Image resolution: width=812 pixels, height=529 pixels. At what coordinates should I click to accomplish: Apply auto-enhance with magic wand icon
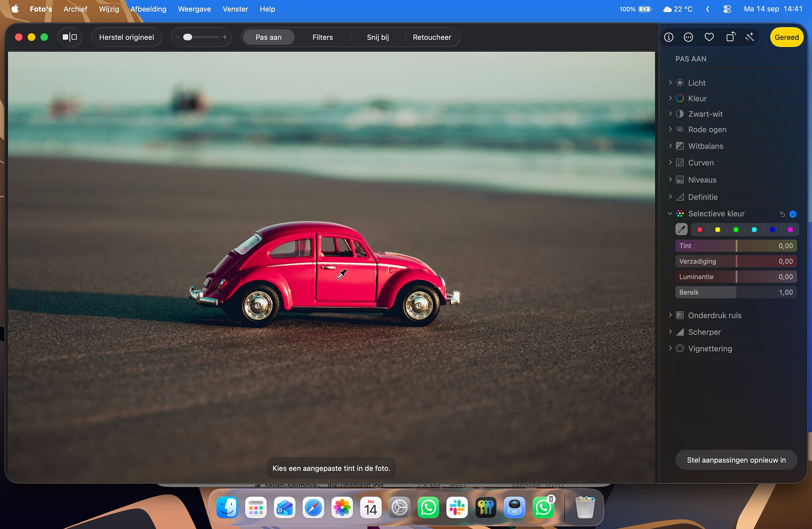click(749, 37)
